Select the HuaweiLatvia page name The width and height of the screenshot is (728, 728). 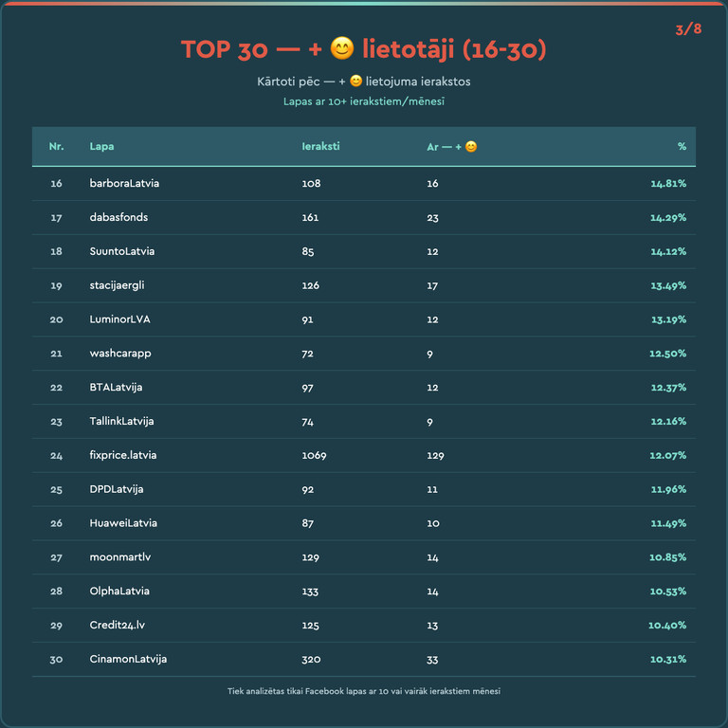tap(123, 523)
